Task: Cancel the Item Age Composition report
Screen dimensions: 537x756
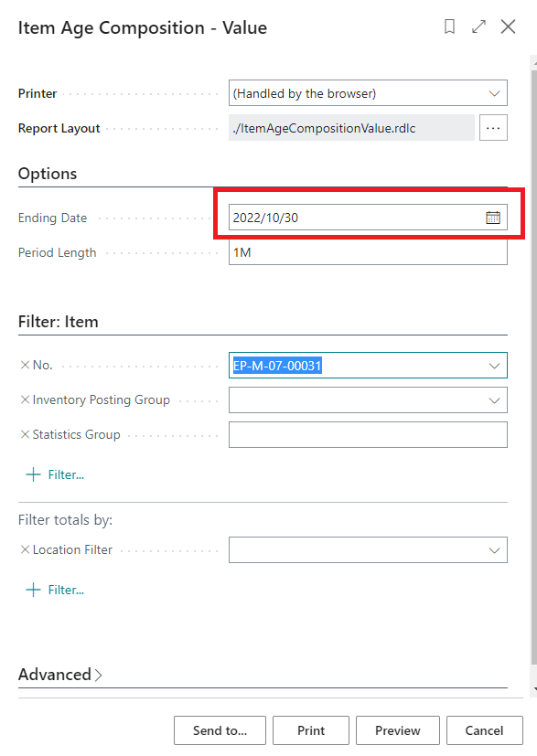Action: point(485,730)
